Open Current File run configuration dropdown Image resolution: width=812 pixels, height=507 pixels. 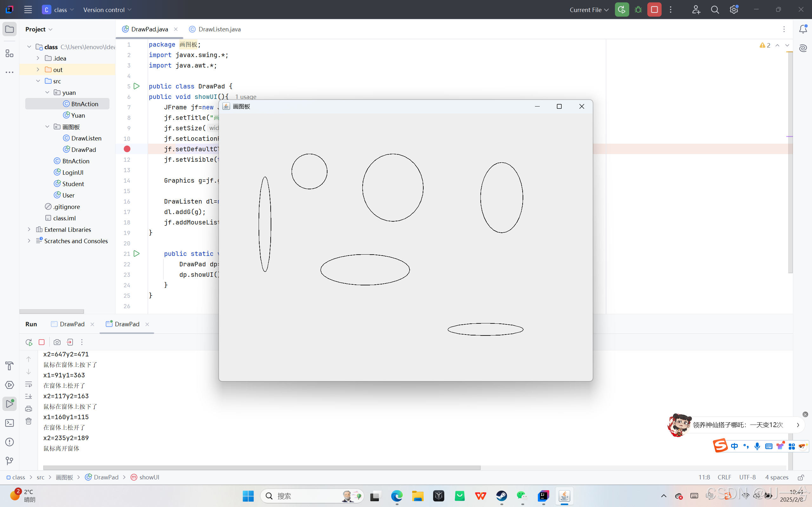pyautogui.click(x=589, y=10)
